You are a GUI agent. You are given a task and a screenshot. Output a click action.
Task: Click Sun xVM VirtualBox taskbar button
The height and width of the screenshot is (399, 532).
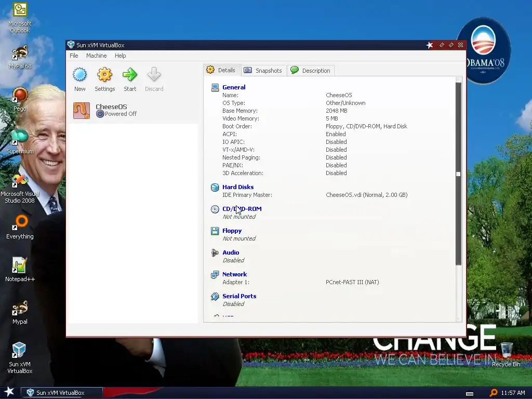(62, 393)
